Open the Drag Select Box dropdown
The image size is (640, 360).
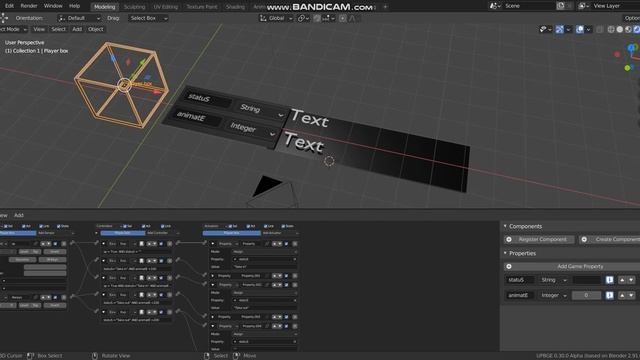click(x=148, y=18)
